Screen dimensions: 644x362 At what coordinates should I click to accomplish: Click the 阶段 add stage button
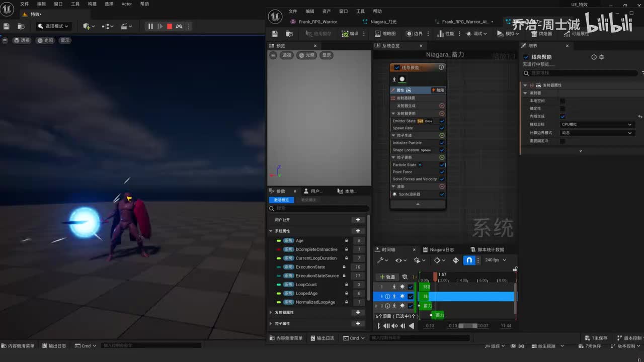pos(438,90)
